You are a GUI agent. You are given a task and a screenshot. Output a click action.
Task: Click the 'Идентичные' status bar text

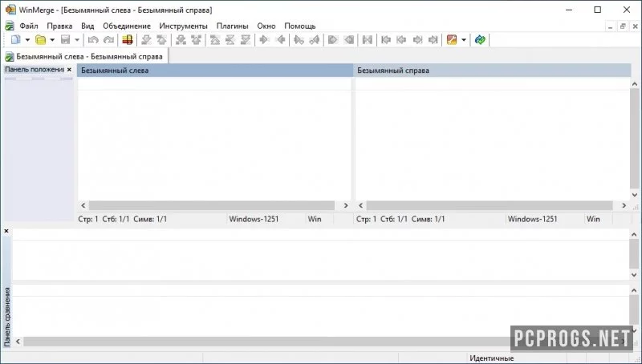[491, 358]
